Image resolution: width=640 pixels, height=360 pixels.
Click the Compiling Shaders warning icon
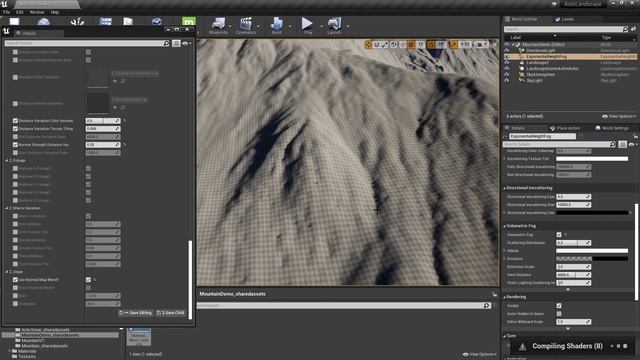coord(522,347)
